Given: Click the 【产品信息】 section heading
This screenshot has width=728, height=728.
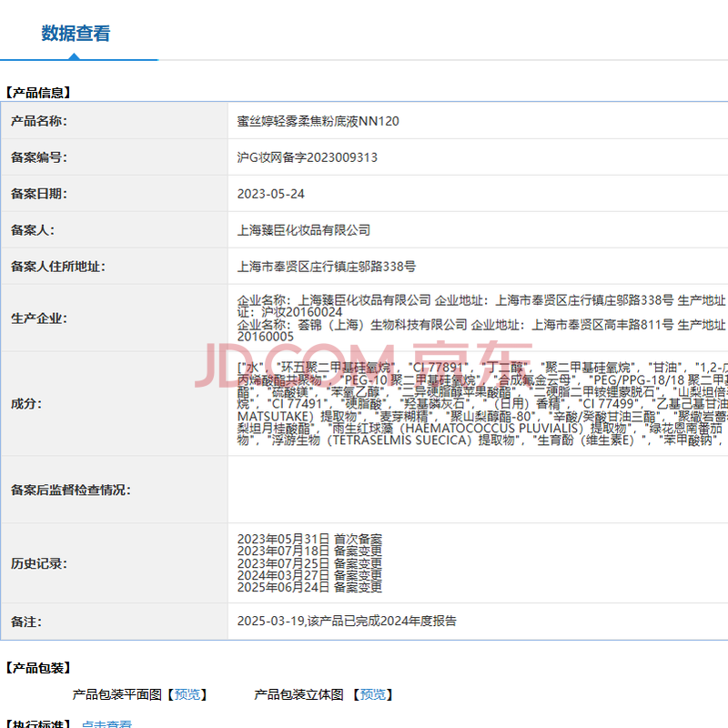Looking at the screenshot, I should coord(37,92).
